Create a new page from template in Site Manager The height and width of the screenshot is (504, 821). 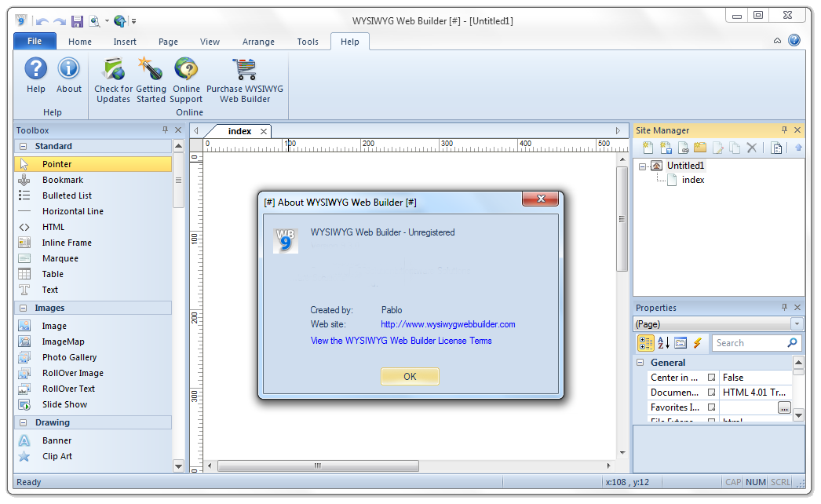666,148
